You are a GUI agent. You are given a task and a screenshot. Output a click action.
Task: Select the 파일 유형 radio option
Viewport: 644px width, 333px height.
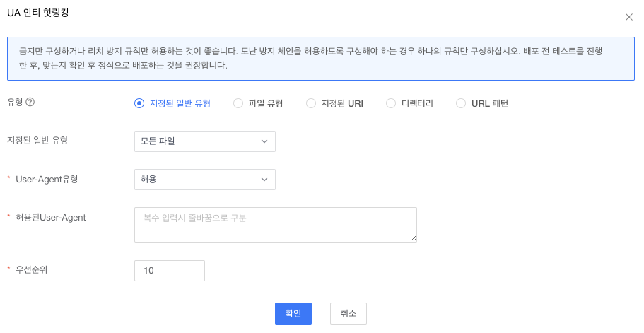[x=238, y=103]
